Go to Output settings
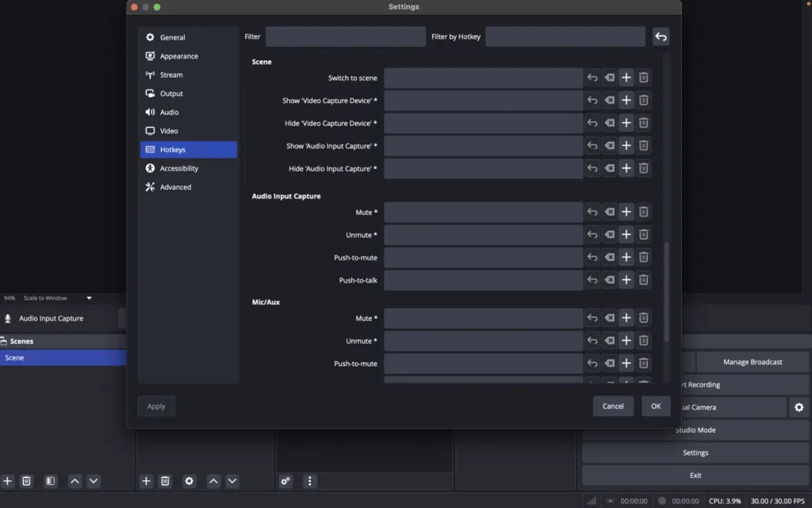The width and height of the screenshot is (812, 508). [x=189, y=94]
